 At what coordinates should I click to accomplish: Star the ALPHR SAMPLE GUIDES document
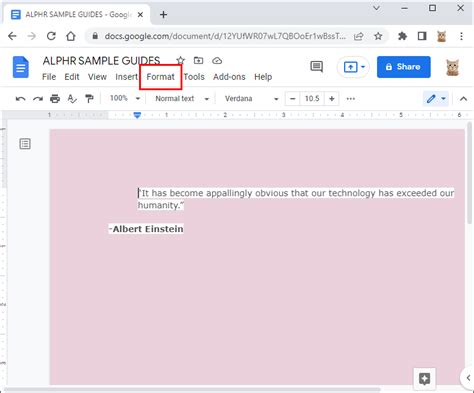click(180, 61)
